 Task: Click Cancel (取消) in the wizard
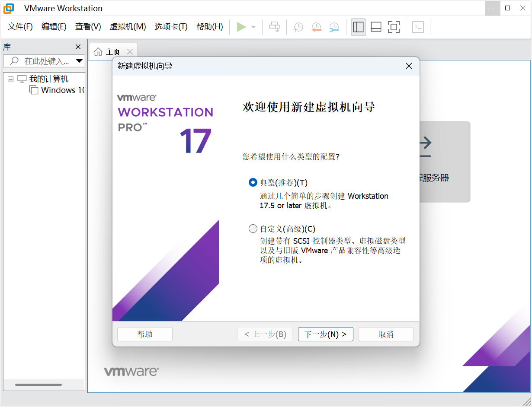pos(386,334)
